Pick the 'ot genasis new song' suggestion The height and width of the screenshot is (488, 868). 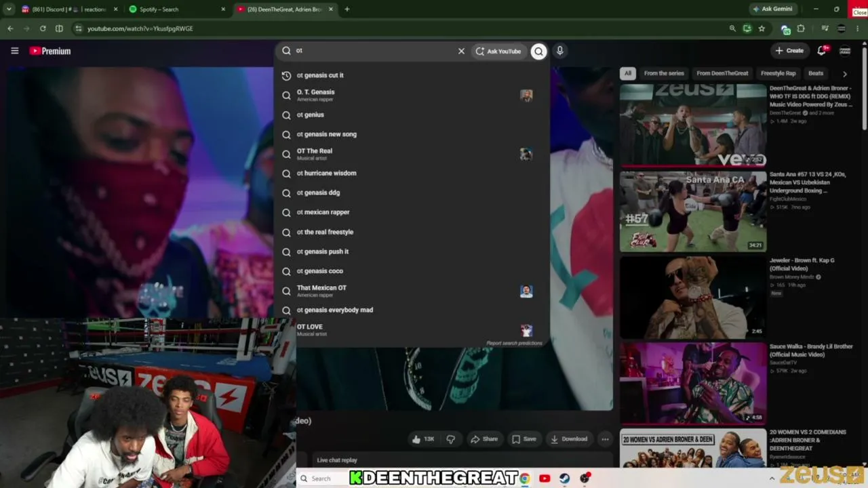(412, 134)
